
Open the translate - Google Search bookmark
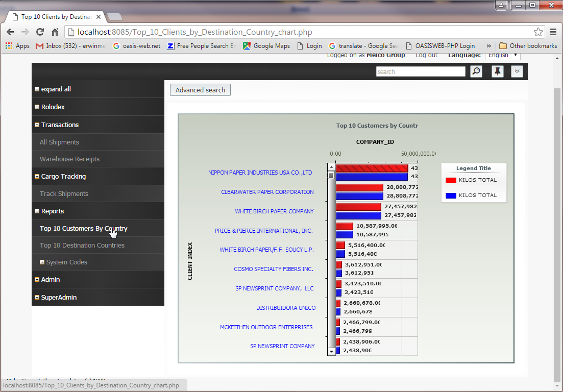[x=363, y=45]
